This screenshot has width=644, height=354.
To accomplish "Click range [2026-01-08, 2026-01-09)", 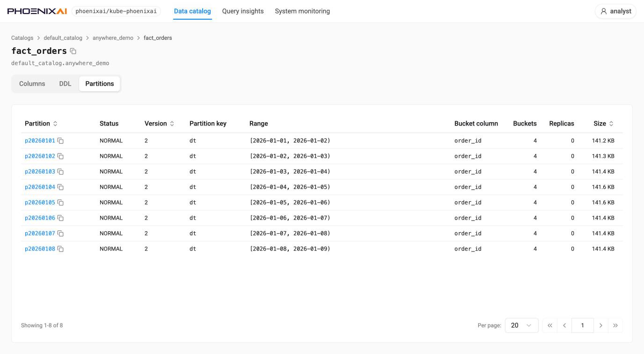I will 290,249.
